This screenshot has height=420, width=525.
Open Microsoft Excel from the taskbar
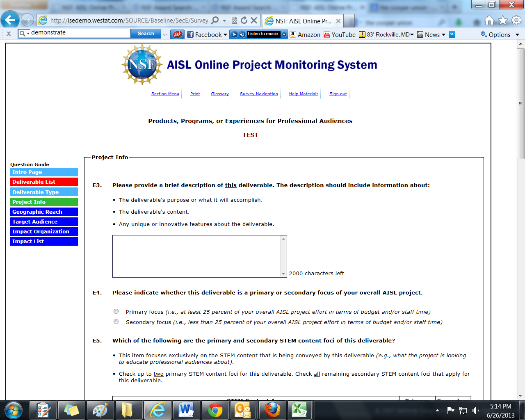tap(300, 410)
